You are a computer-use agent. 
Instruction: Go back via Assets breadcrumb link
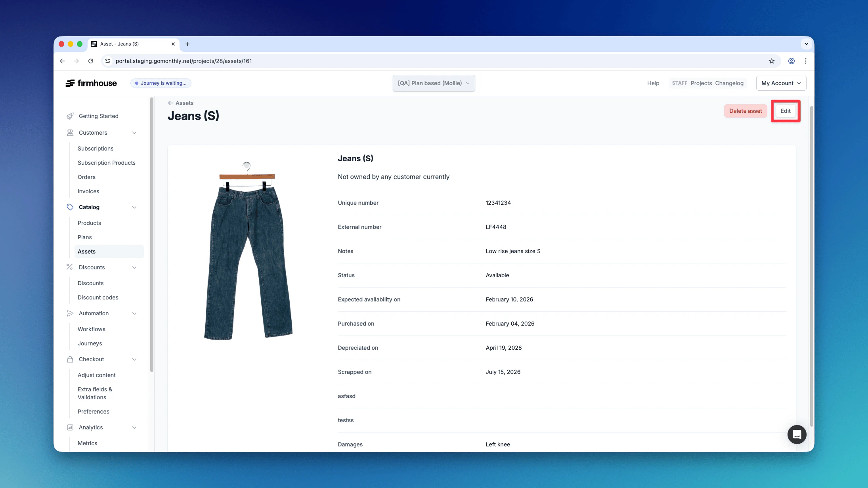click(181, 103)
